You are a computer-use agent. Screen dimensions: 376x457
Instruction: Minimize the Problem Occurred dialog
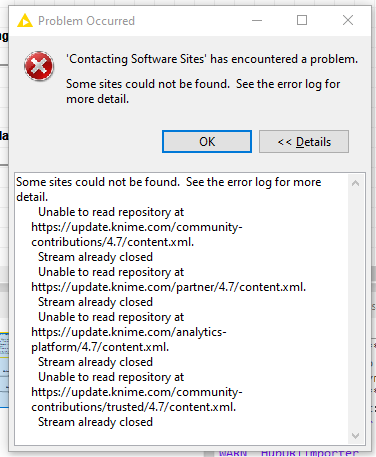coord(257,20)
